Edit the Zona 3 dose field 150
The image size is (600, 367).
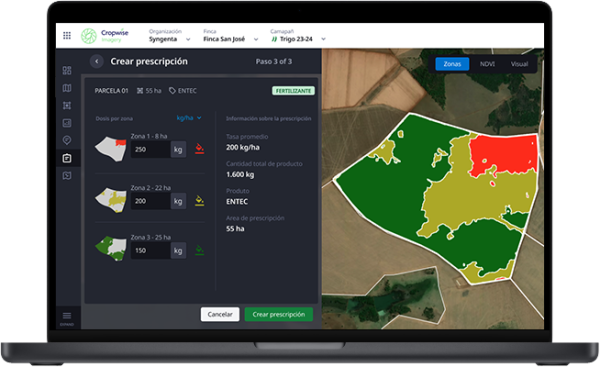150,250
